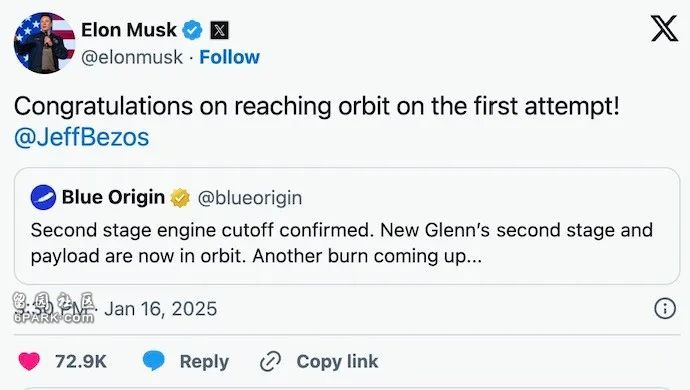Click the pink heart like icon

click(29, 361)
